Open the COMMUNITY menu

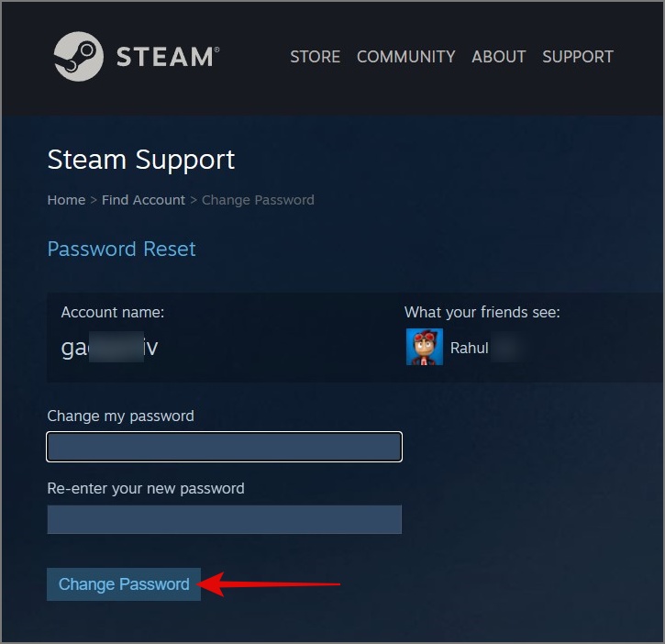click(x=405, y=57)
